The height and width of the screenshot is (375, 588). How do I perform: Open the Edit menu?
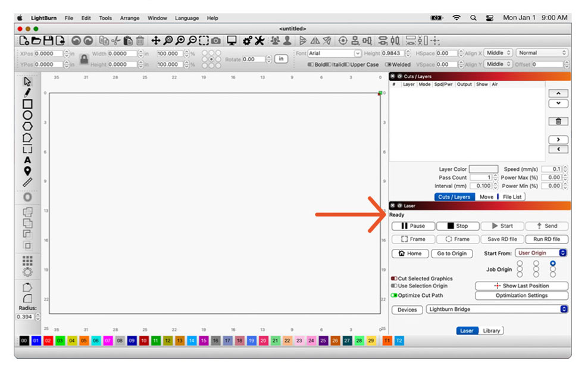click(86, 18)
